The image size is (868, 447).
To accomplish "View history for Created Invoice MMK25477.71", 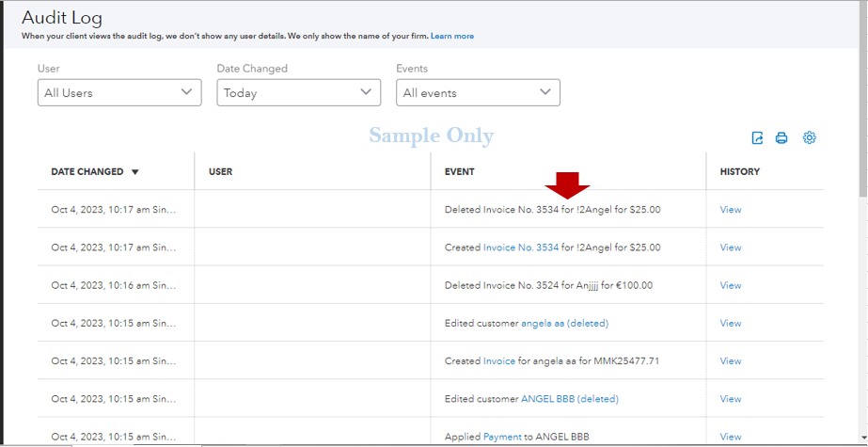I will [x=731, y=360].
